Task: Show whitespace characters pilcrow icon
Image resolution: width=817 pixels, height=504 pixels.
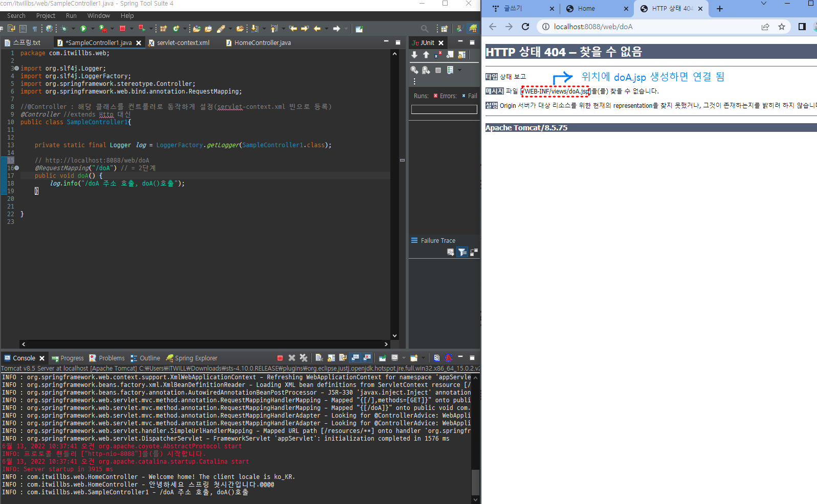Action: (35, 29)
